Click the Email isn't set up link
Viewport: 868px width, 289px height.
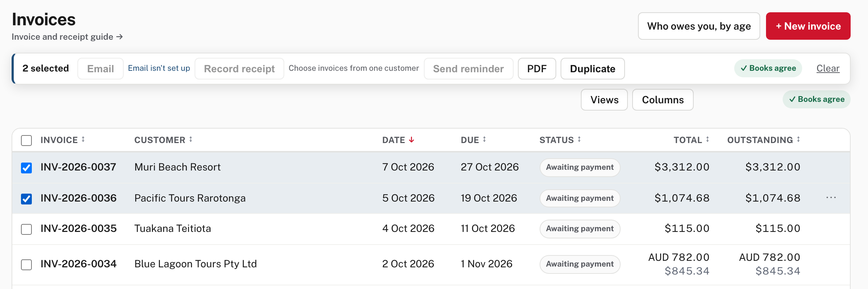click(159, 68)
